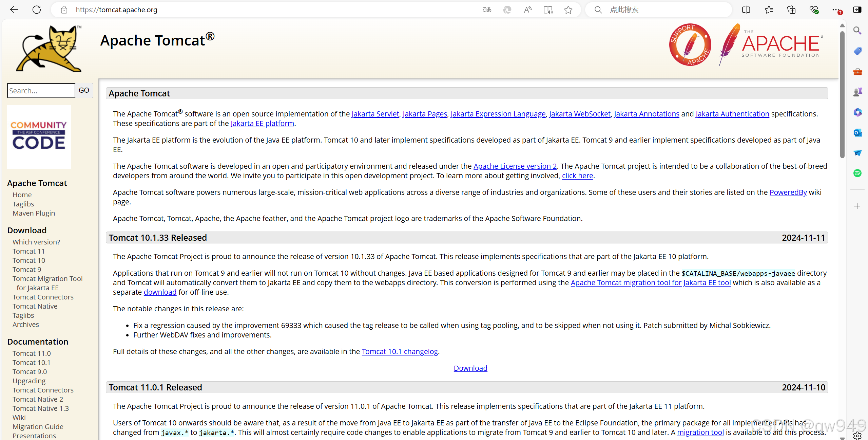Click the browser search box field
The height and width of the screenshot is (440, 868).
(658, 10)
